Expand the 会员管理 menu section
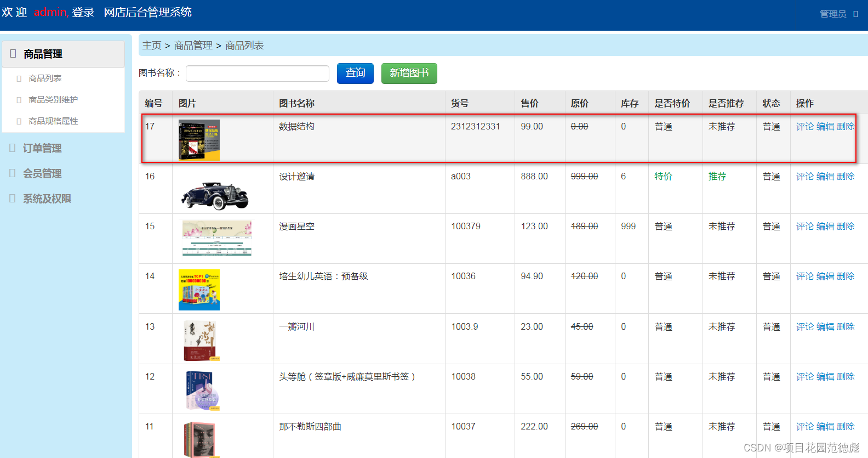Viewport: 868px width, 458px height. pyautogui.click(x=42, y=173)
